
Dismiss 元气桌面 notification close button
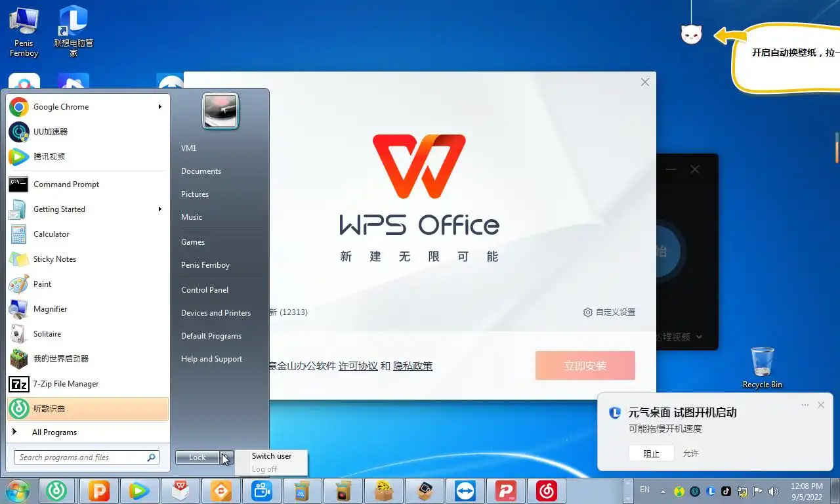(x=821, y=405)
